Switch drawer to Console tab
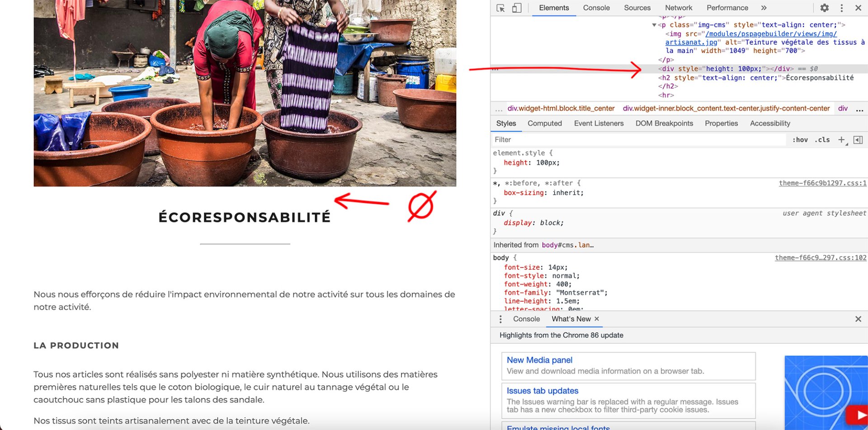Viewport: 868px width, 430px height. pyautogui.click(x=526, y=319)
